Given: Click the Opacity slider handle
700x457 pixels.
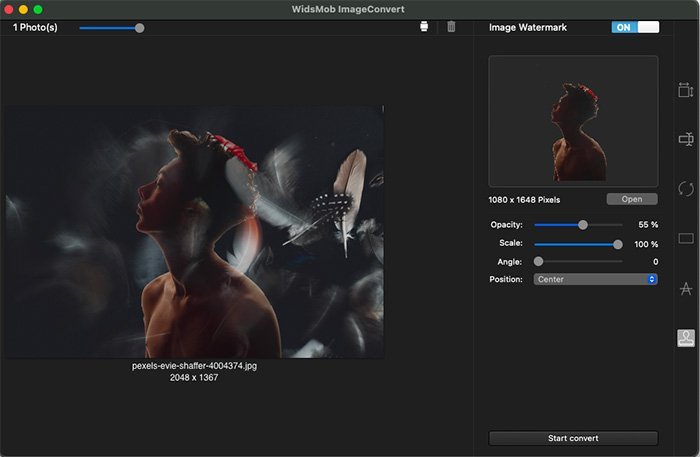Looking at the screenshot, I should (x=583, y=225).
